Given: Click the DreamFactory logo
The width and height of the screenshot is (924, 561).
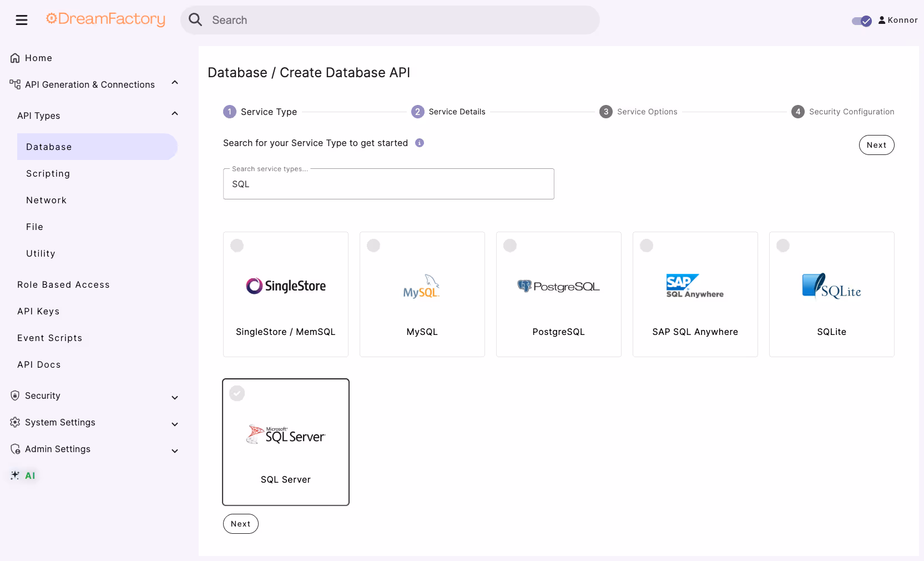Looking at the screenshot, I should tap(105, 19).
